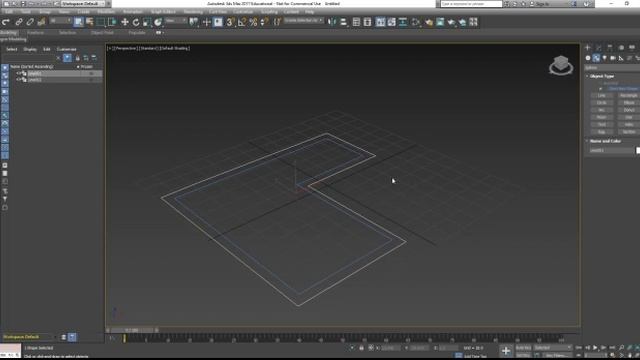Toggle the Percent Snap button

[253, 22]
